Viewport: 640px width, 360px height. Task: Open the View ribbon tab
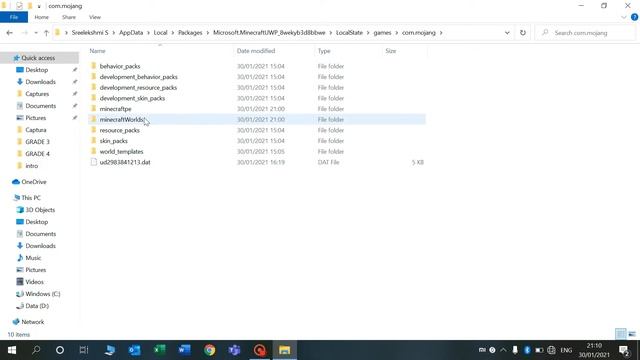point(95,17)
